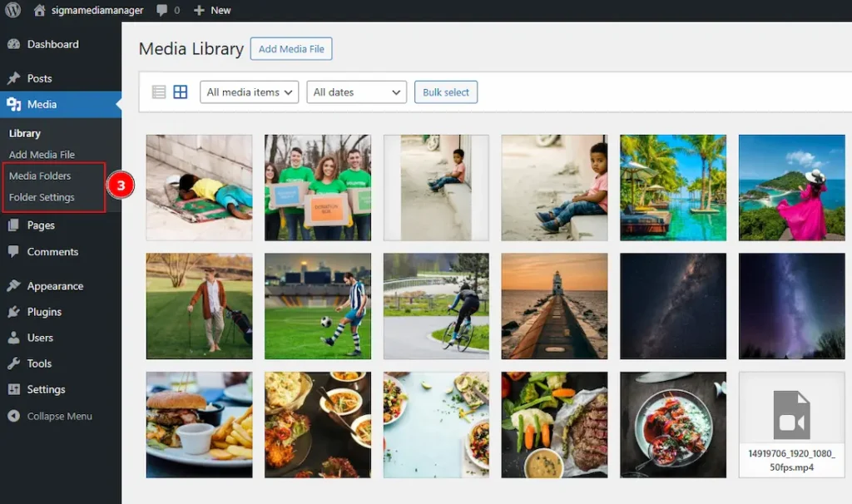Select the soccer player thumbnail
Image resolution: width=852 pixels, height=504 pixels.
tap(318, 306)
